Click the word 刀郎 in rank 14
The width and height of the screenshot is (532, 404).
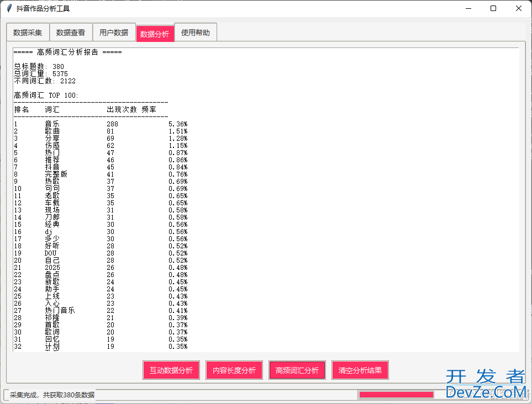52,217
